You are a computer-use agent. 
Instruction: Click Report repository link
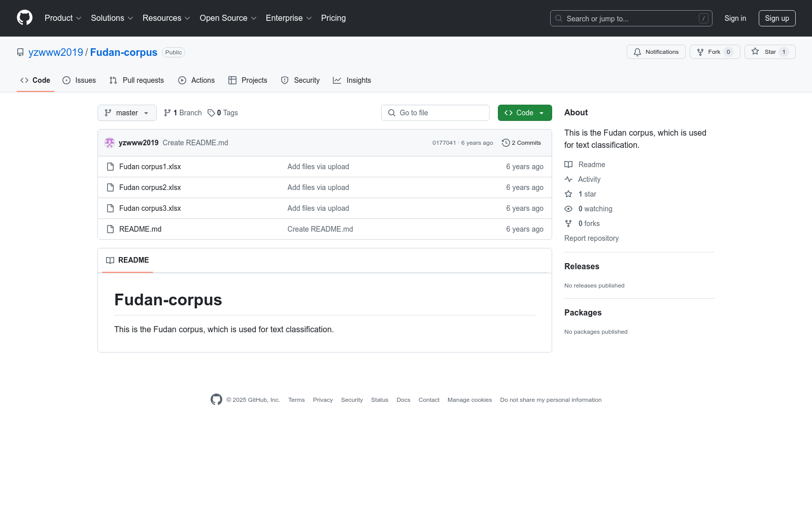coord(591,238)
